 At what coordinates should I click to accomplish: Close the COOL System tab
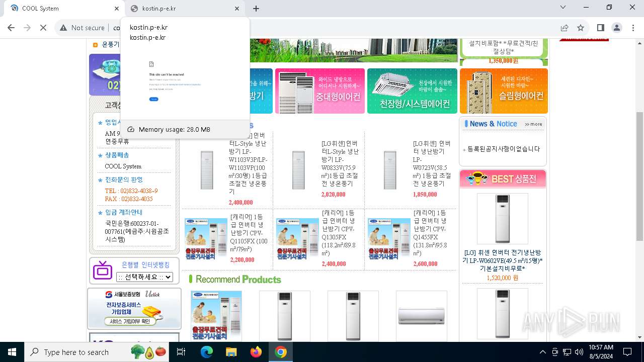point(117,9)
